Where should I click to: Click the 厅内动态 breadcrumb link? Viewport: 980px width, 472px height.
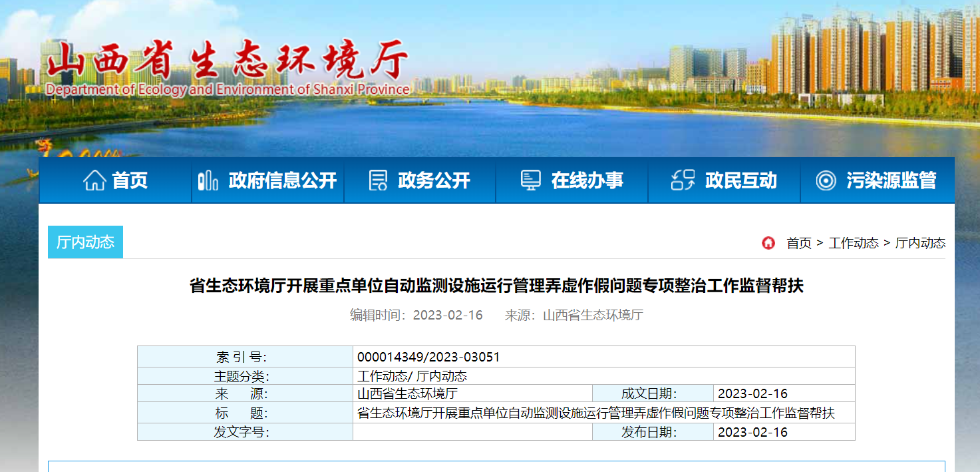[920, 243]
